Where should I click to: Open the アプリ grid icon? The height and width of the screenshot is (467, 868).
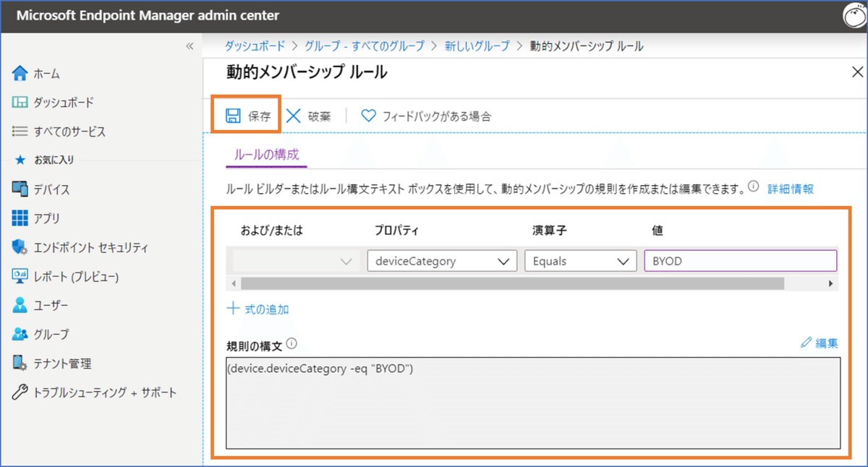point(20,218)
